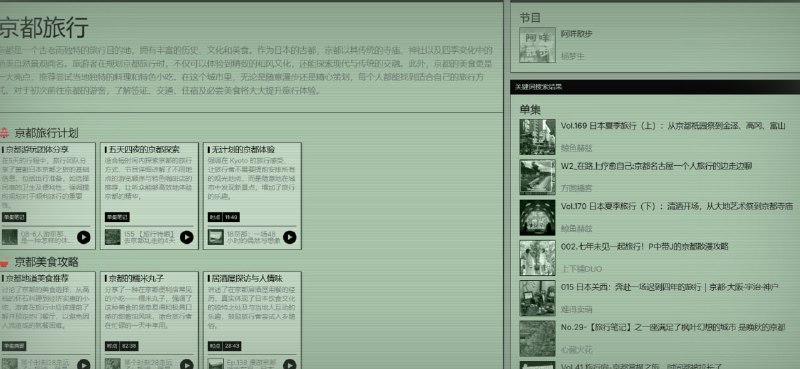Viewport: 800px width, 369px height.
Task: Open episode thumbnail in 五天四夜的京都探索 card
Action: (x=113, y=237)
